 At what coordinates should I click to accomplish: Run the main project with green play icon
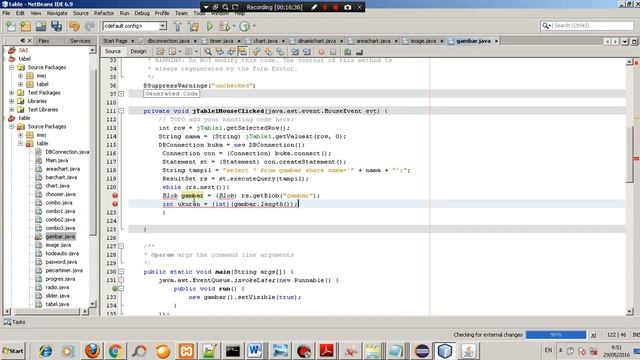pyautogui.click(x=210, y=27)
